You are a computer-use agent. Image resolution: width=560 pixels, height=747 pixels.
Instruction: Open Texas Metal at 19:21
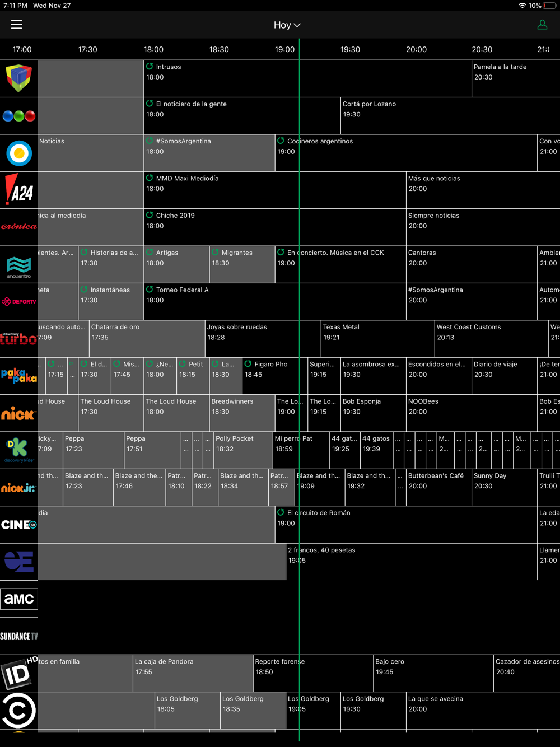tap(378, 339)
